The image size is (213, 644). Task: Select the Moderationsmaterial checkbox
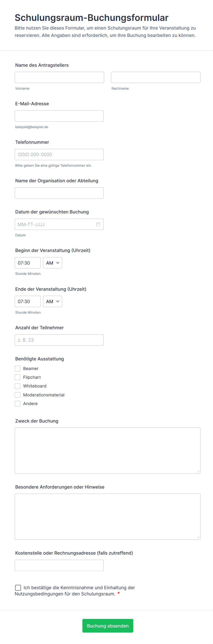click(x=17, y=395)
